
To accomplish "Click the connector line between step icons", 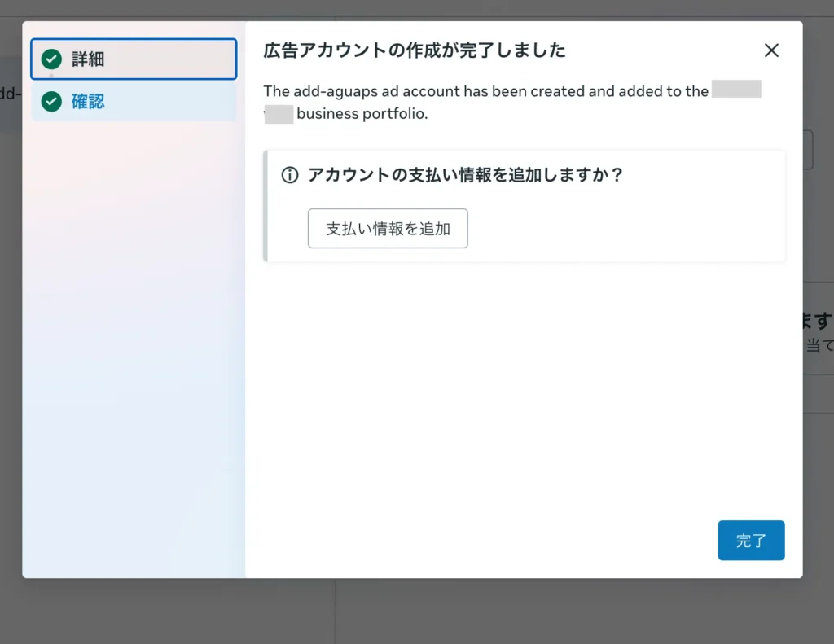I will point(51,81).
